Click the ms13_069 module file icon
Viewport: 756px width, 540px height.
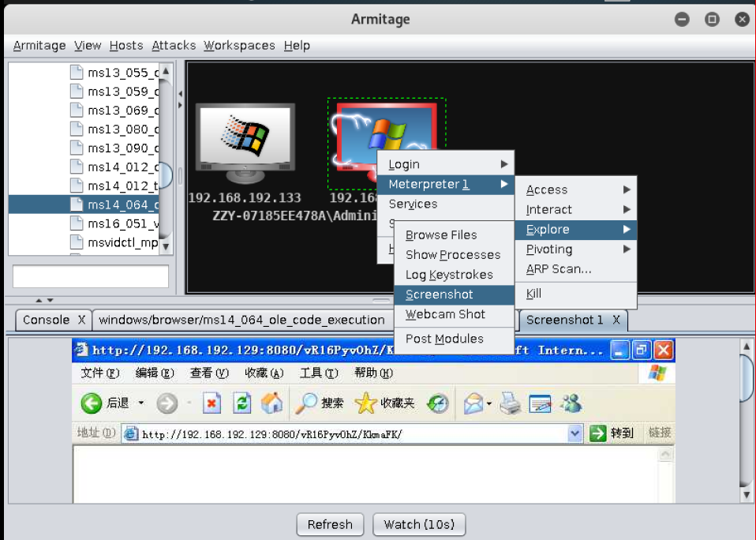click(x=77, y=110)
